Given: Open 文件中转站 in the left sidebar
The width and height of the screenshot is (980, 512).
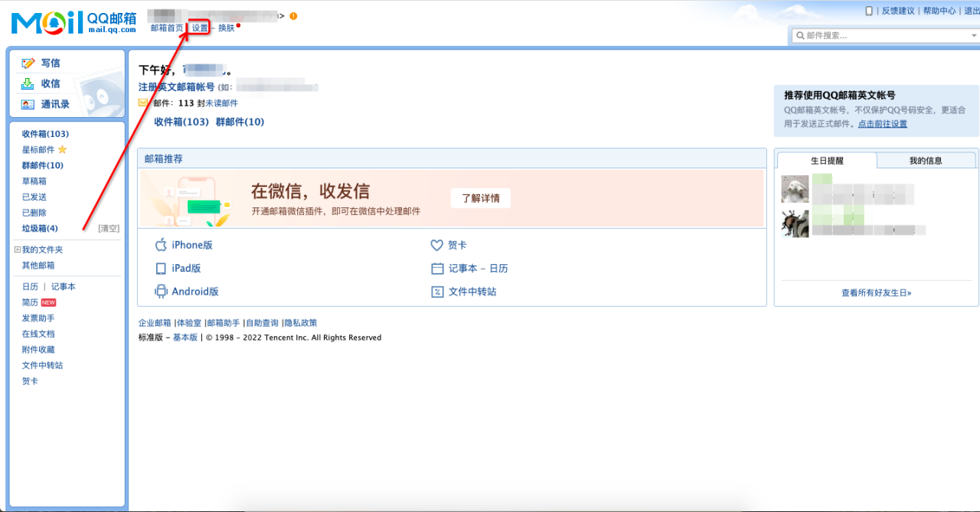Looking at the screenshot, I should pyautogui.click(x=42, y=365).
